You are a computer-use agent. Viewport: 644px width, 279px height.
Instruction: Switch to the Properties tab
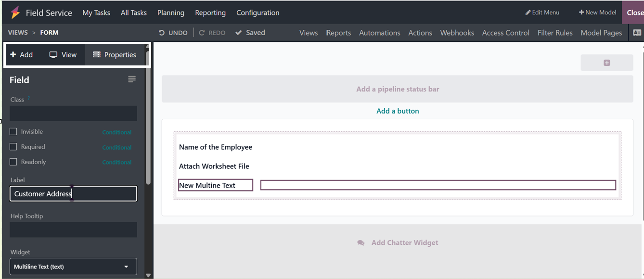[x=115, y=55]
